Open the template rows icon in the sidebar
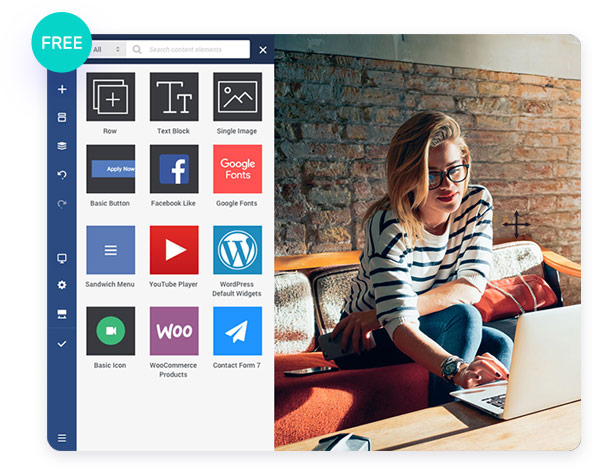This screenshot has width=594, height=469. pos(62,117)
